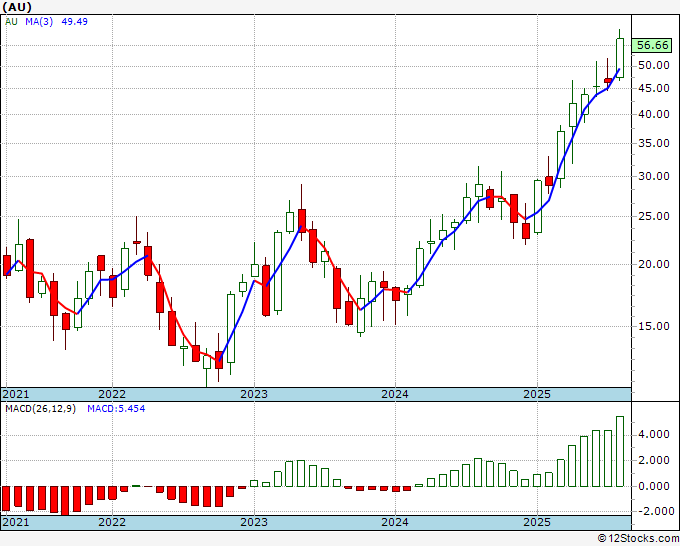Select the 20.00 price axis label
This screenshot has height=546, width=680.
[654, 264]
